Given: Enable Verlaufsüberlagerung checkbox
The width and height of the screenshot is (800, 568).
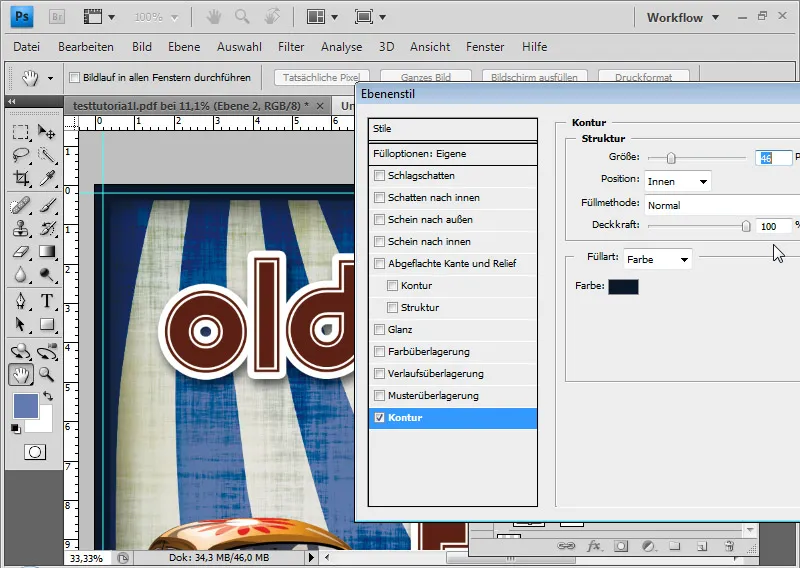Looking at the screenshot, I should pyautogui.click(x=379, y=373).
